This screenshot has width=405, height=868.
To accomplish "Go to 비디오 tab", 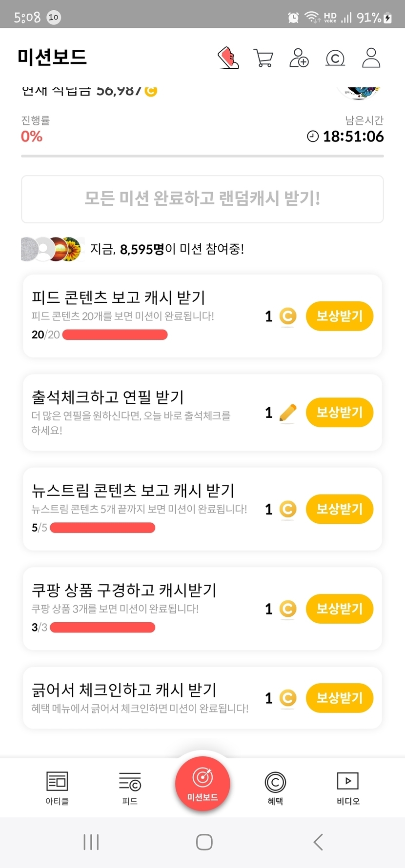I will pyautogui.click(x=348, y=788).
